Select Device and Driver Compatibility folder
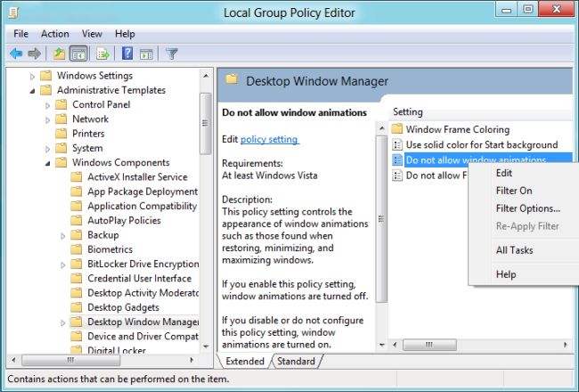This screenshot has width=579, height=392. [x=143, y=336]
